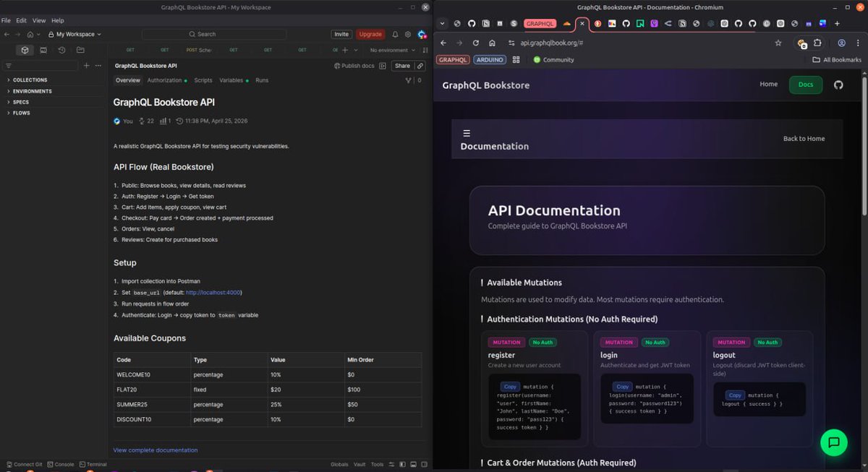Open the File menu in Postman
This screenshot has width=868, height=472.
click(x=6, y=20)
